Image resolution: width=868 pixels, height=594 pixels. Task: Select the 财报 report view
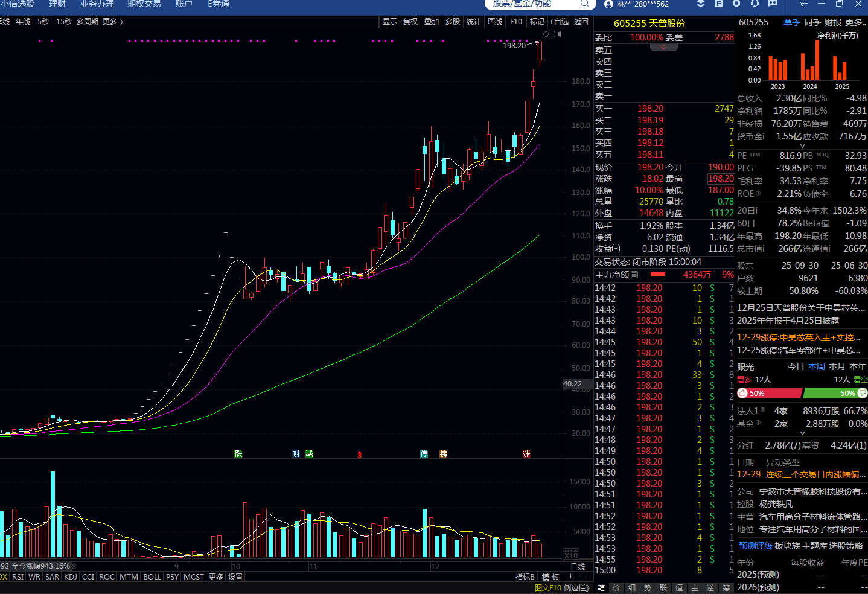coord(833,22)
